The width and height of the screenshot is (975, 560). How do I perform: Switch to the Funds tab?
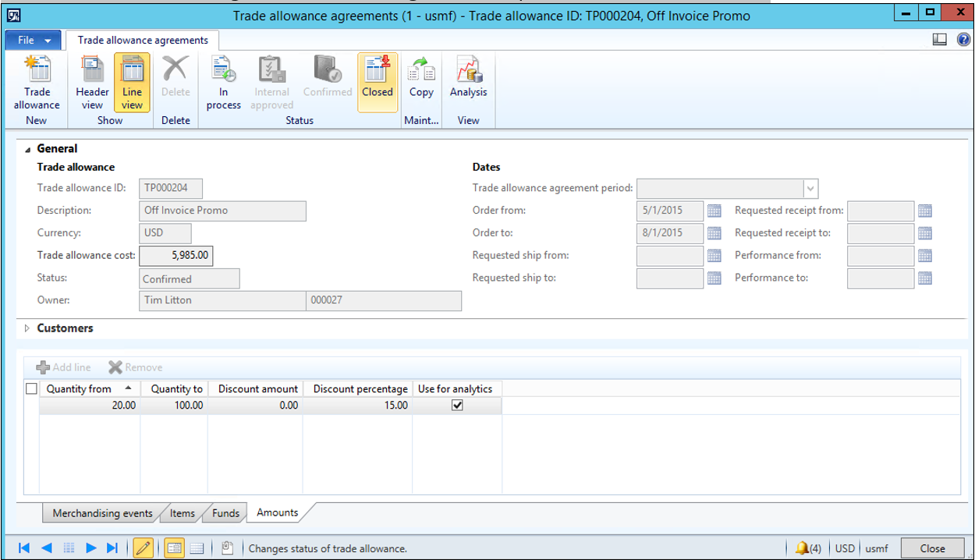point(225,513)
